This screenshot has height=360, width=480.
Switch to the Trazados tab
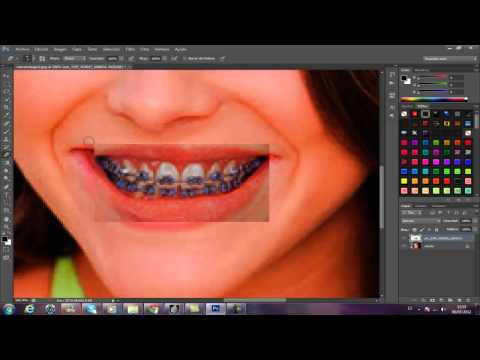(439, 206)
